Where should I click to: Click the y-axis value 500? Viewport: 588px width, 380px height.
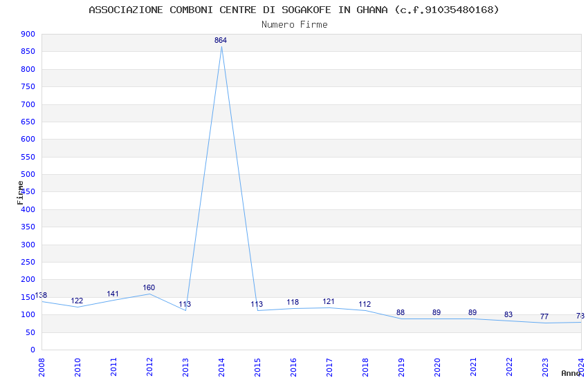pyautogui.click(x=28, y=174)
